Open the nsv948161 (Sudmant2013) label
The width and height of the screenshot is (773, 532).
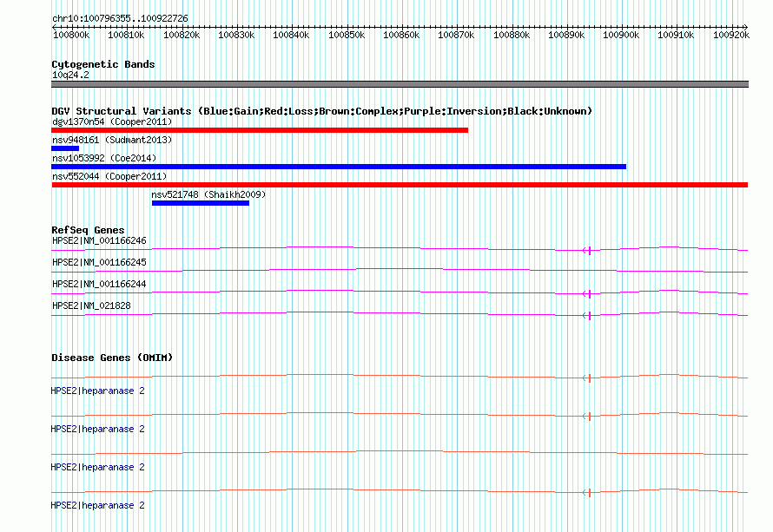[x=112, y=140]
